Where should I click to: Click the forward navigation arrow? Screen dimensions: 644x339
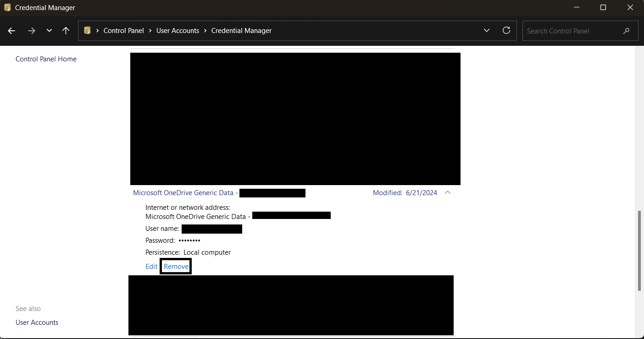coord(31,31)
